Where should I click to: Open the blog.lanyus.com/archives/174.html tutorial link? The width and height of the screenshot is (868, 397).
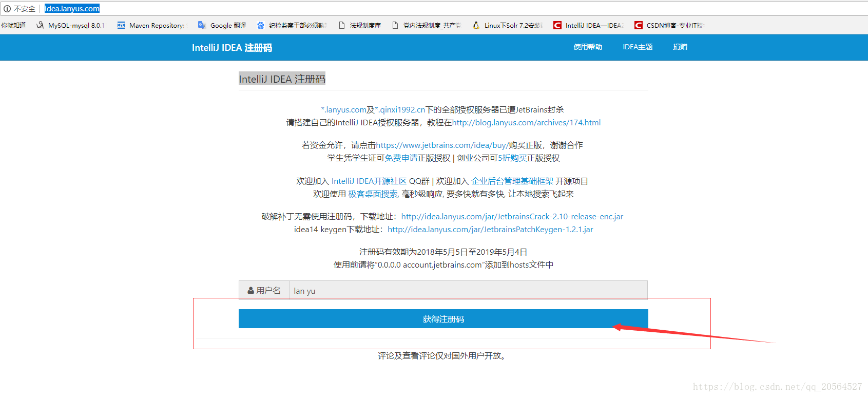[526, 122]
